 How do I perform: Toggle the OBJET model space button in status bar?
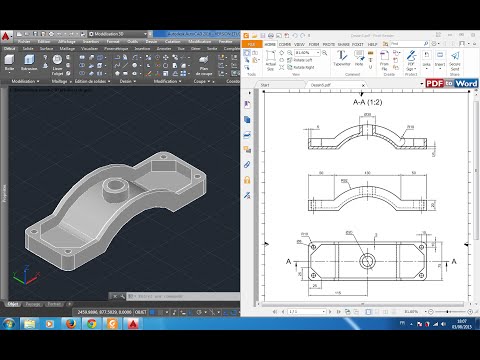140,312
